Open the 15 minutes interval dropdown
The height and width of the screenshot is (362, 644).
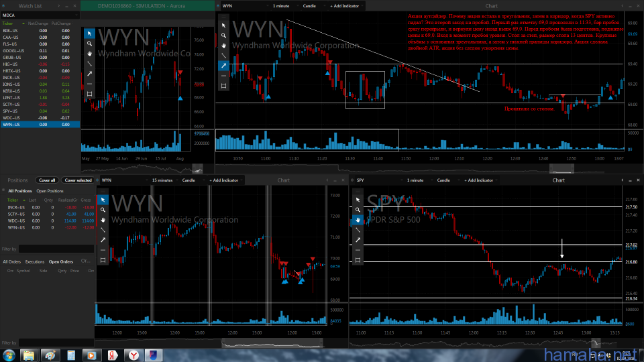click(x=164, y=180)
